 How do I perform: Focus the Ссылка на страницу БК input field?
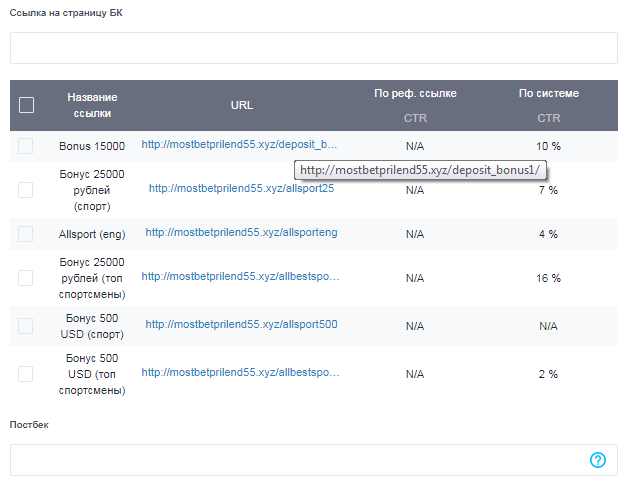pos(313,48)
